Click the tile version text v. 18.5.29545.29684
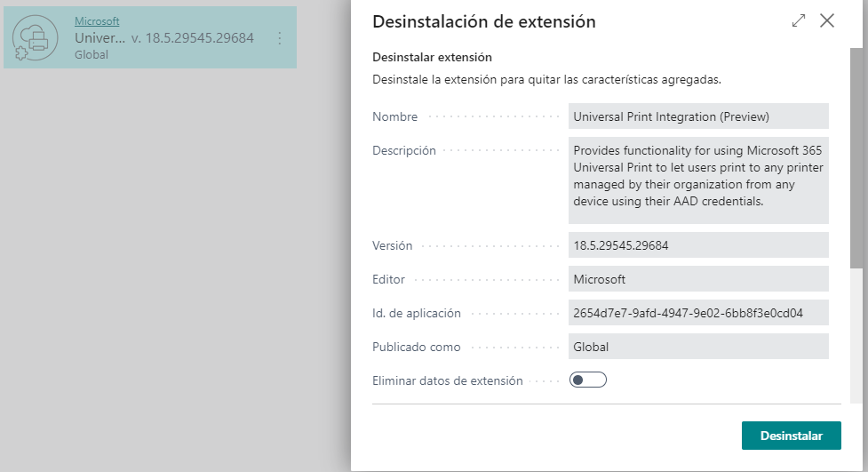 pos(192,38)
